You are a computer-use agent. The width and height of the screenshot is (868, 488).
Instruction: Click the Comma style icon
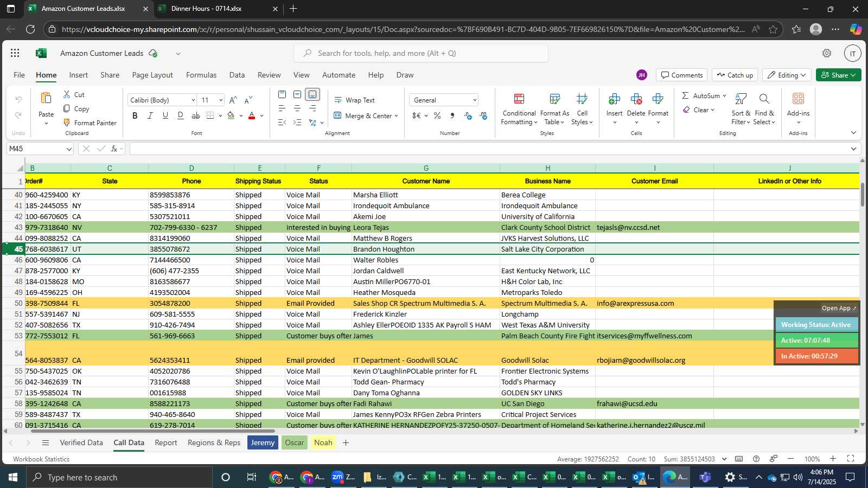[x=452, y=115]
